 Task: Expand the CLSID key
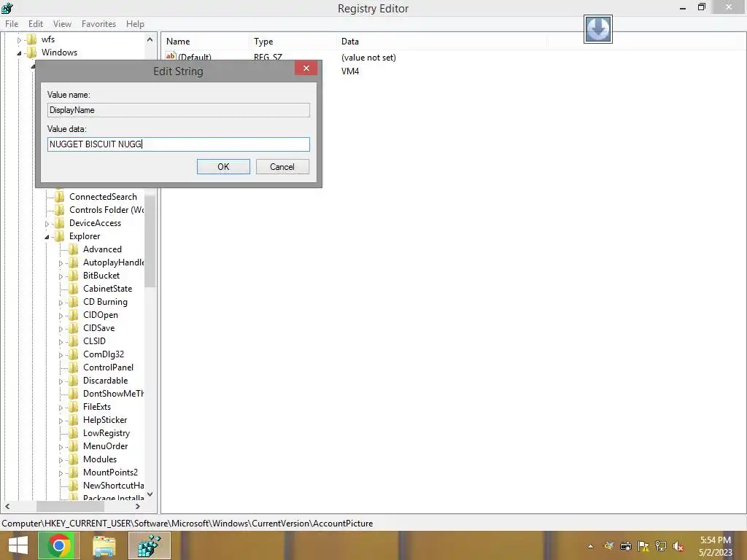[61, 342]
